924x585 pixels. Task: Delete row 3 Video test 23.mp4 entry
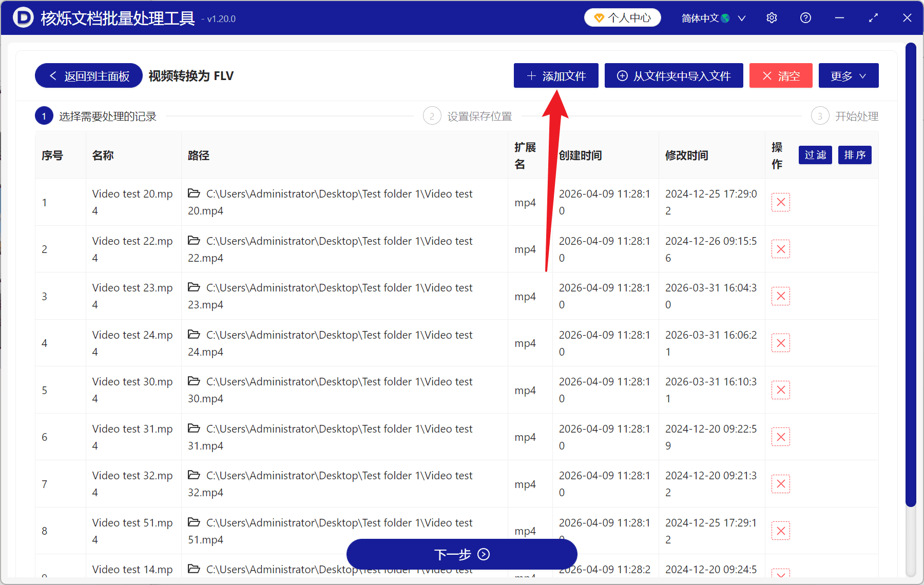[780, 296]
